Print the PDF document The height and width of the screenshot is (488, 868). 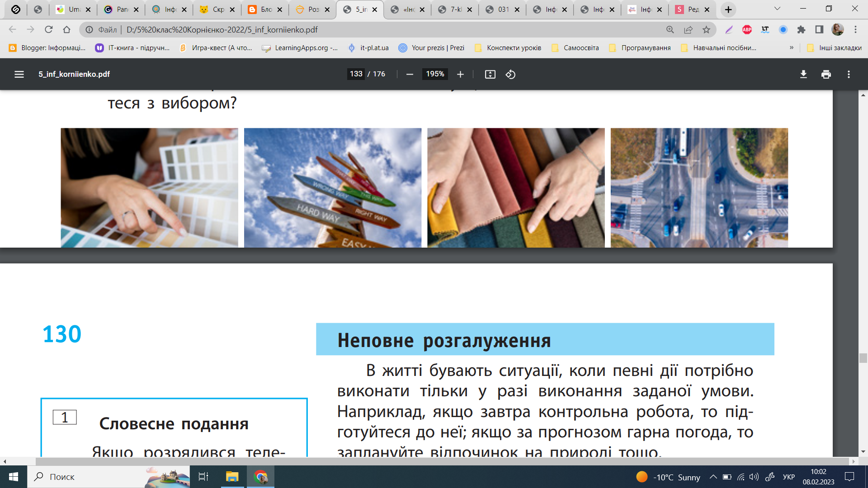[x=826, y=74]
